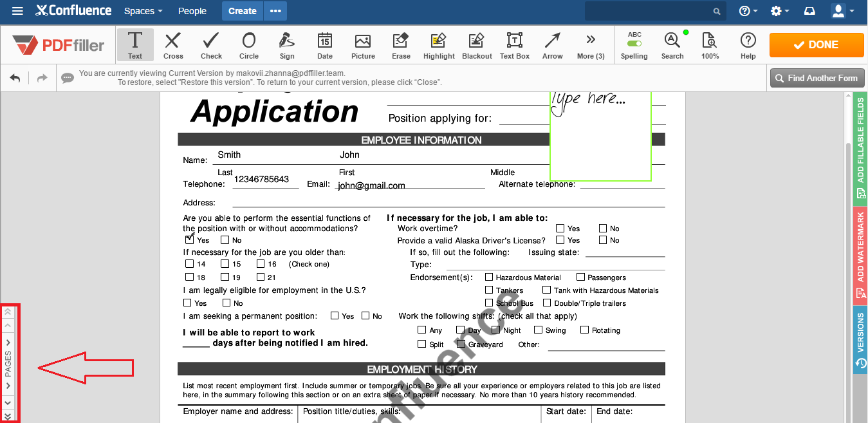Open the Sign tool
The height and width of the screenshot is (423, 868).
[287, 44]
